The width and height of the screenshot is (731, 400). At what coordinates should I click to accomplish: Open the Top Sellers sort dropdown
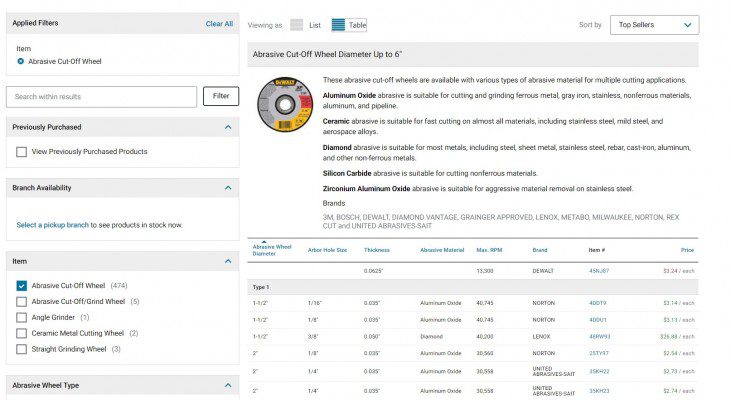655,24
